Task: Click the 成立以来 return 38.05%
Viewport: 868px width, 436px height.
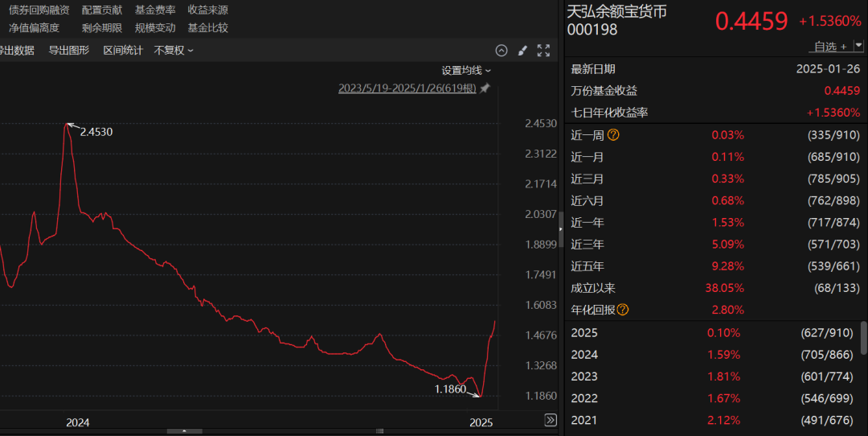Action: (x=725, y=288)
